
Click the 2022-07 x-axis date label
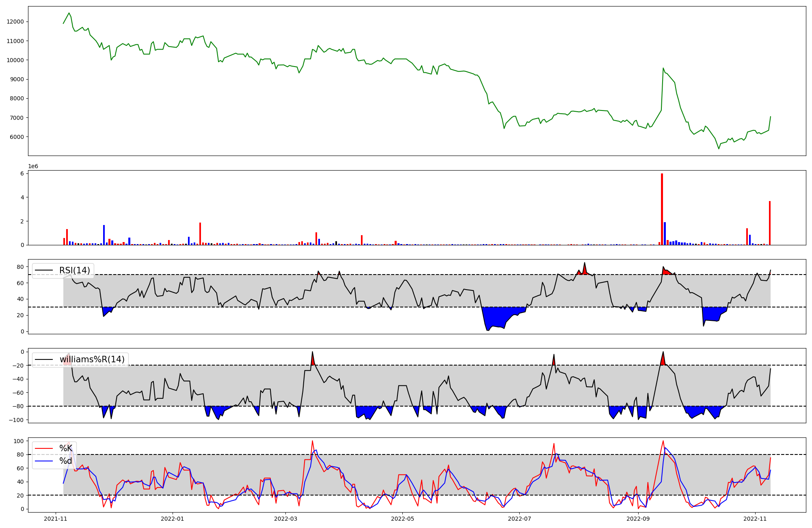coord(519,519)
